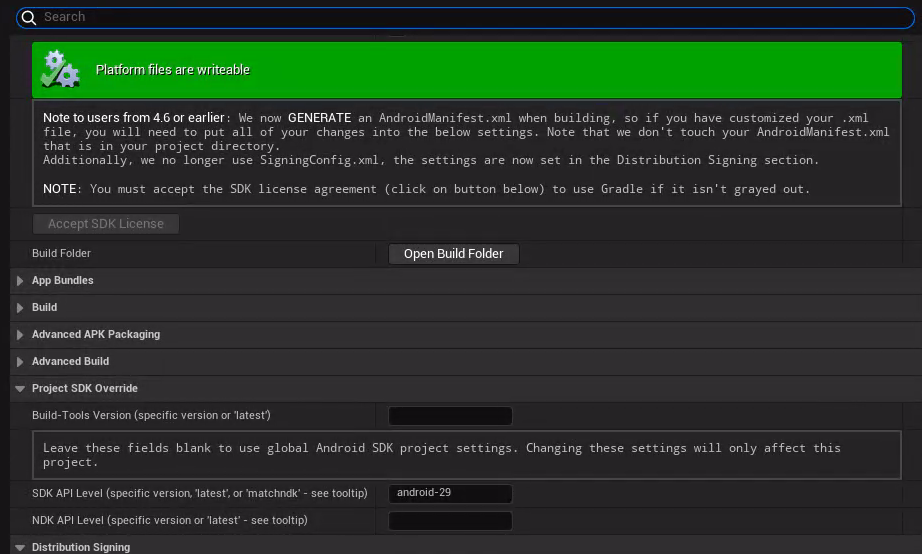Click the Build-Tools Version input field
Viewport: 922px width, 554px height.
[x=450, y=416]
